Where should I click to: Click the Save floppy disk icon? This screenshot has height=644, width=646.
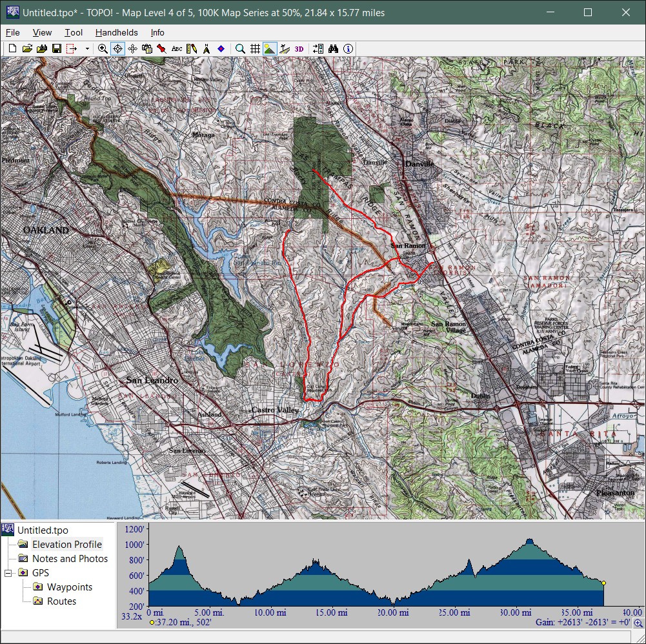[57, 48]
